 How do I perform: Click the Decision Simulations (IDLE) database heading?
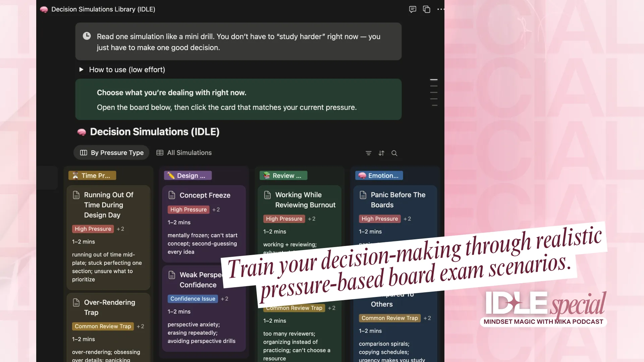pos(155,132)
